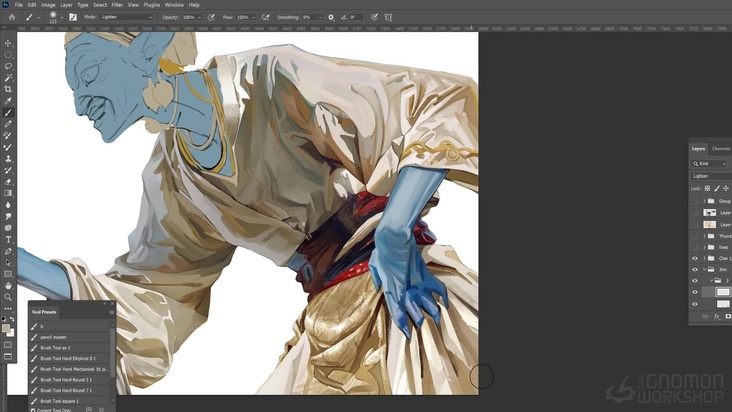Select the History Brush tool
Image resolution: width=732 pixels, height=412 pixels.
click(x=8, y=170)
